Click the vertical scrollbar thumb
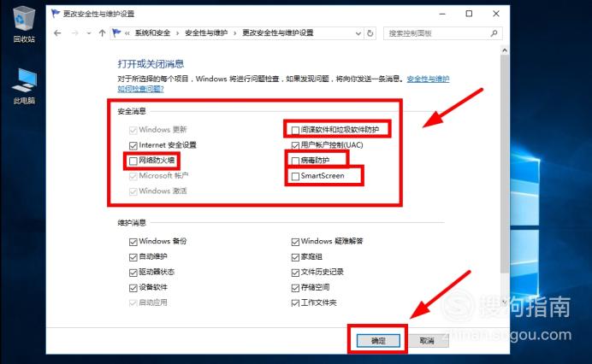The width and height of the screenshot is (592, 364). pos(505,164)
